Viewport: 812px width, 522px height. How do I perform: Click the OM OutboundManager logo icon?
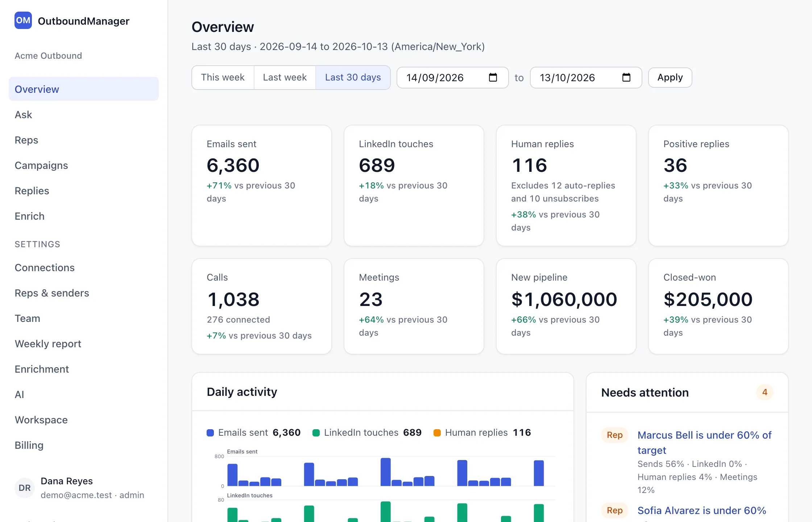tap(23, 20)
